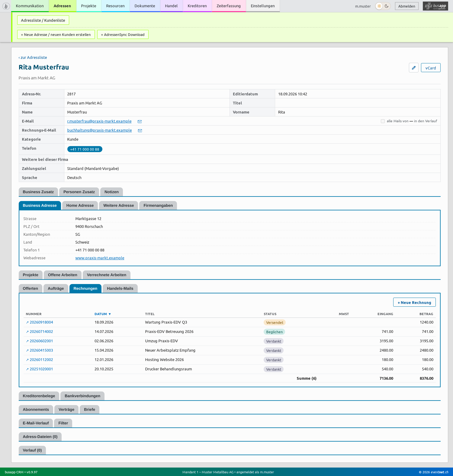Screen dimensions: 453x476
Task: Click the round b logo at top-left
Action: 6,6
